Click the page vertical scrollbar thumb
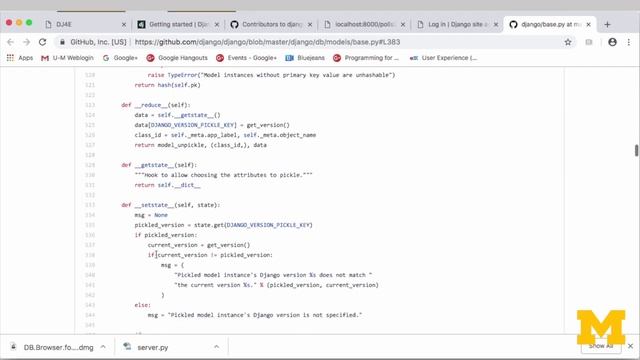 click(x=636, y=150)
